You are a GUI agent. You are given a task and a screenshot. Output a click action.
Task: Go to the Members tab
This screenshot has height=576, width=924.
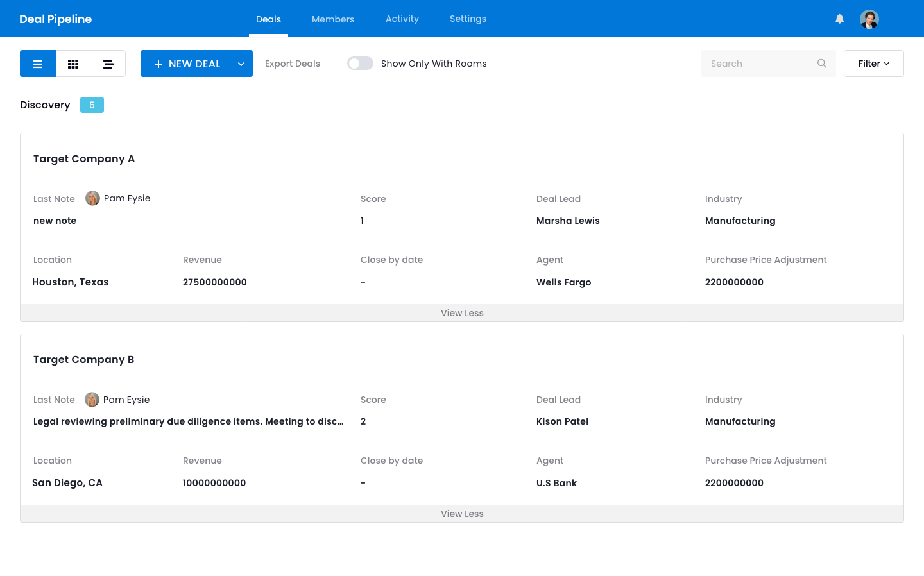click(x=332, y=19)
